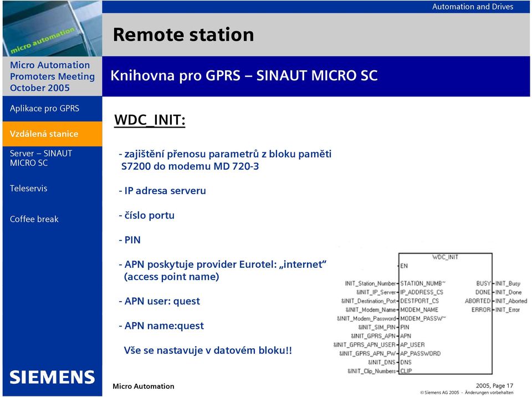Click the APN poskytuje provider Eurotel line

(223, 271)
